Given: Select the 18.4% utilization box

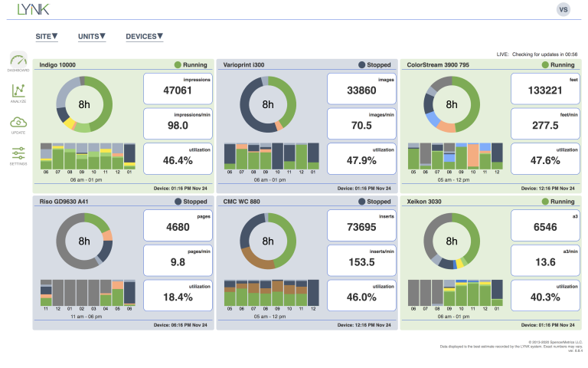Looking at the screenshot, I should (x=178, y=295).
